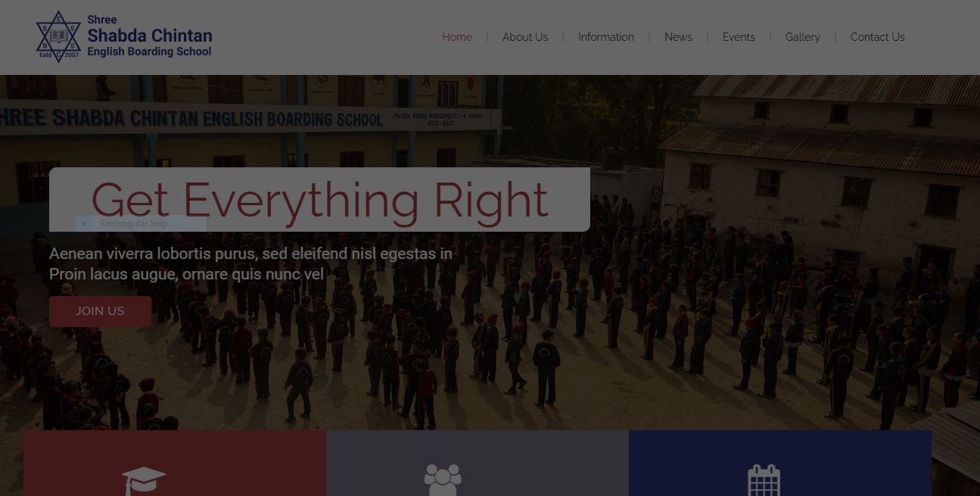This screenshot has height=496, width=980.
Task: Navigate to the Events page
Action: point(739,37)
